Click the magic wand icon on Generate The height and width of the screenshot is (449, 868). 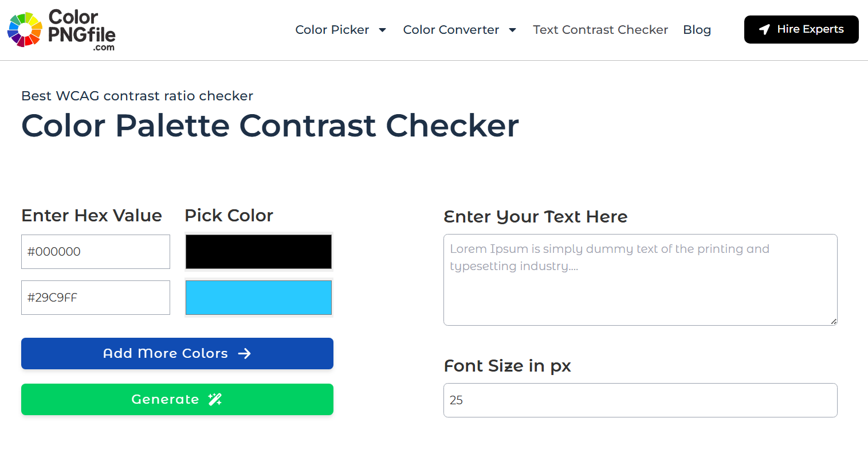215,400
